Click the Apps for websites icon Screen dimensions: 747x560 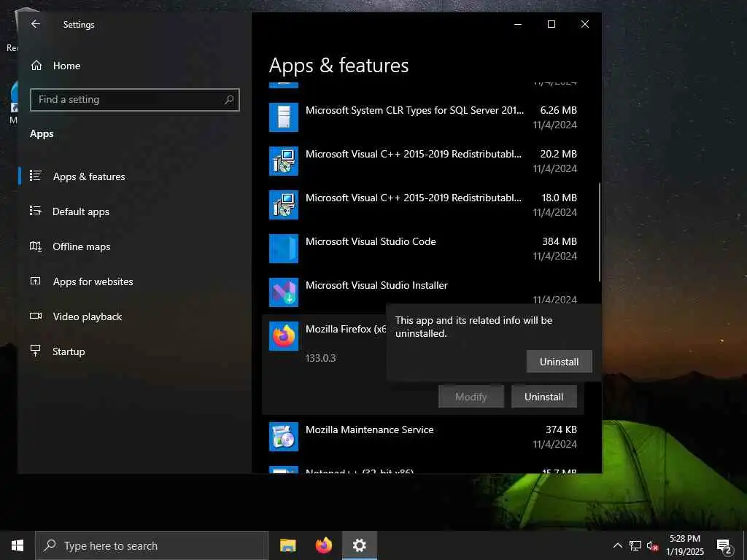tap(36, 281)
